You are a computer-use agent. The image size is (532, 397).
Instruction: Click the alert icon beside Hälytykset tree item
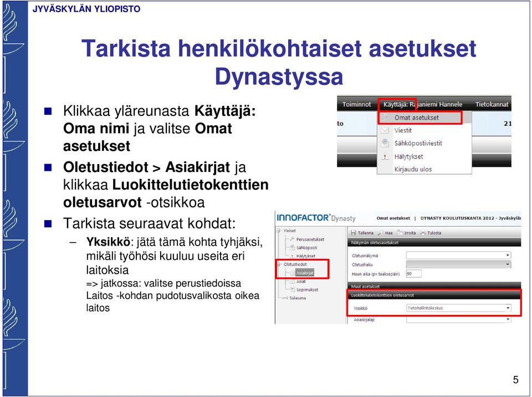click(292, 256)
